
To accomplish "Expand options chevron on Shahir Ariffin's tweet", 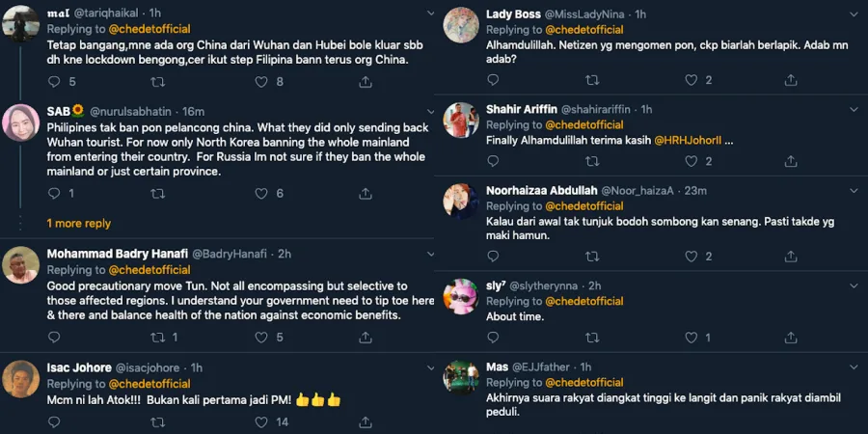I will [853, 109].
